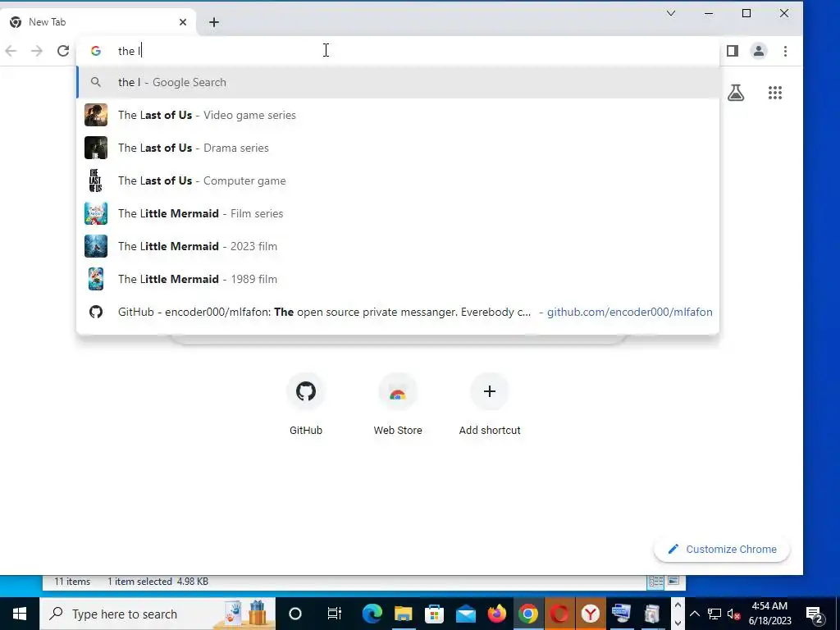Click Customize Chrome button
The width and height of the screenshot is (840, 630).
tap(722, 549)
